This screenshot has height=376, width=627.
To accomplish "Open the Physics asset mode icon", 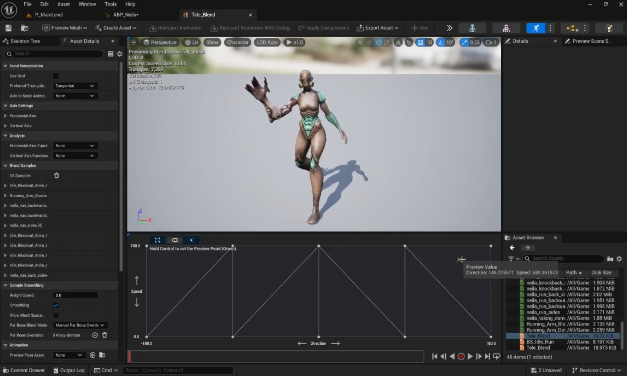I will tap(609, 28).
